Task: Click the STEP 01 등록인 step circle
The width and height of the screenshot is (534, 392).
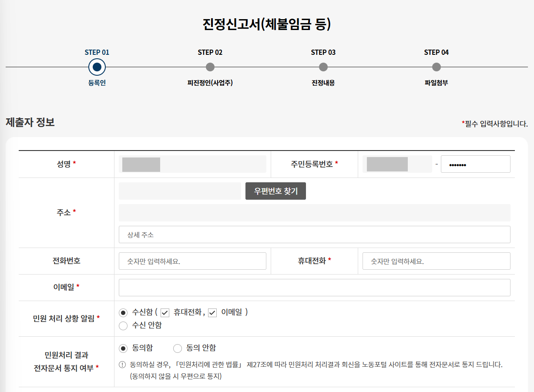Action: tap(97, 67)
